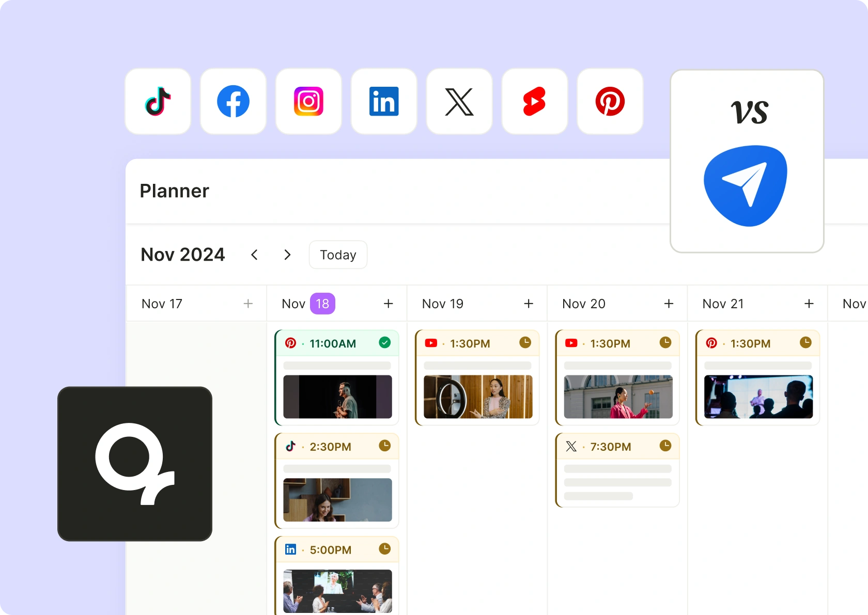
Task: Click the YouTube icon on Nov 19 post
Action: [431, 343]
